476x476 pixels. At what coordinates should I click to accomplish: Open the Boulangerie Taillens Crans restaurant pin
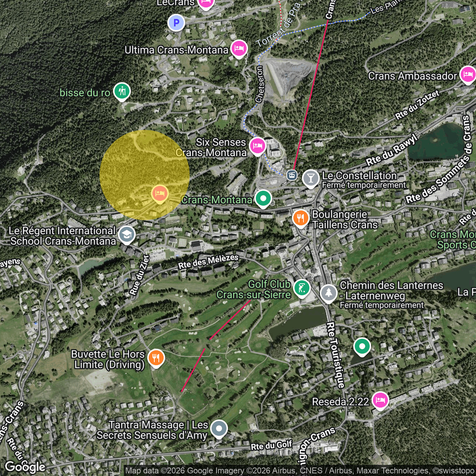click(300, 219)
